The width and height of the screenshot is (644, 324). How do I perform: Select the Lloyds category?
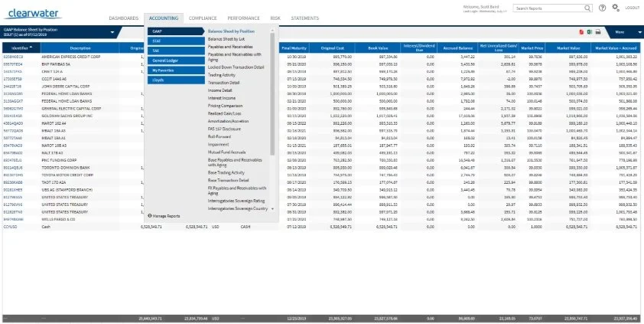pyautogui.click(x=176, y=80)
